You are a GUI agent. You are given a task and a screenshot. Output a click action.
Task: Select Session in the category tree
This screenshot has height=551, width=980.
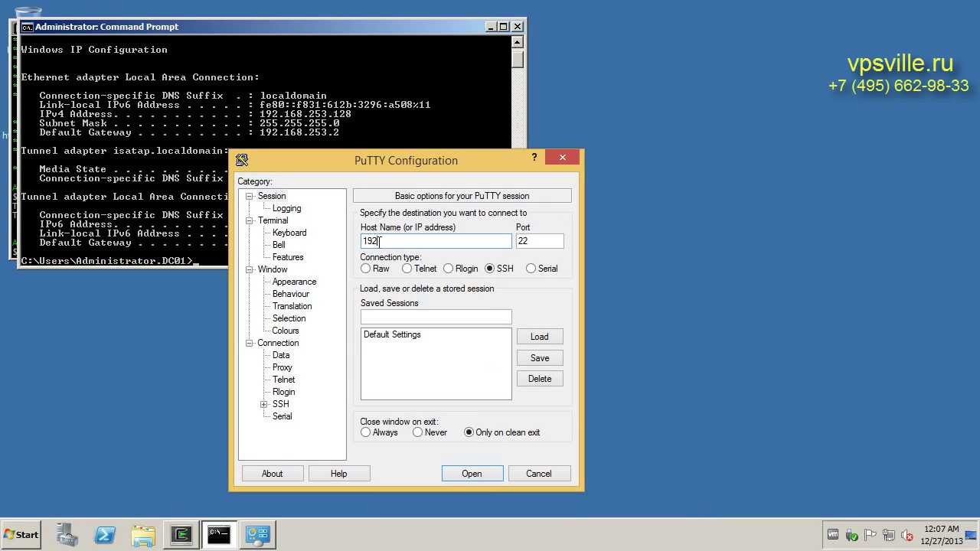(272, 196)
